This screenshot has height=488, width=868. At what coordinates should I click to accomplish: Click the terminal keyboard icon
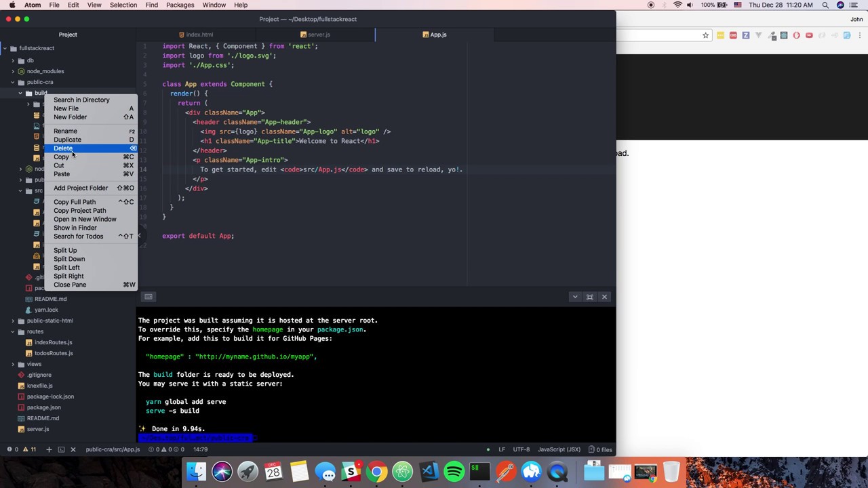[x=149, y=297]
